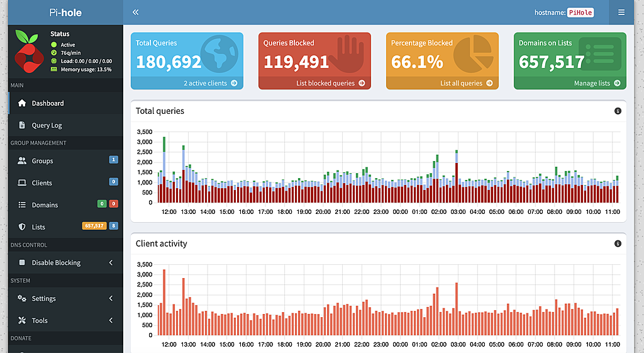Click the green '0' badge on Domains
The image size is (644, 353).
click(102, 203)
